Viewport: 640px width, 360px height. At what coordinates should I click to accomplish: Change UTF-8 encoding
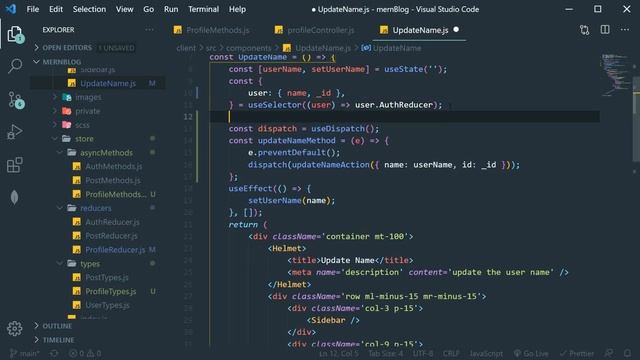(x=423, y=353)
